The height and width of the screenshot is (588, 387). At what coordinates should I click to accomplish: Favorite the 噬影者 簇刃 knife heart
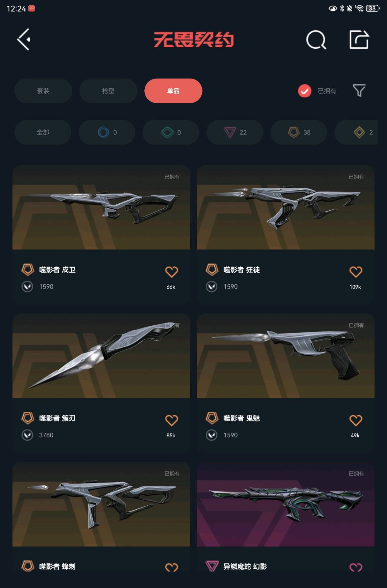pos(171,421)
